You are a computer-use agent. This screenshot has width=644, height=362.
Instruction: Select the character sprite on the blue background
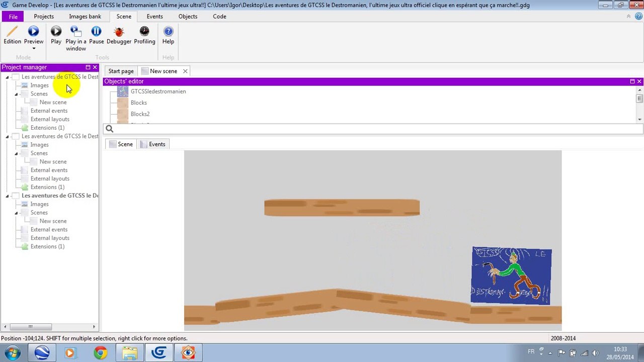(x=511, y=276)
